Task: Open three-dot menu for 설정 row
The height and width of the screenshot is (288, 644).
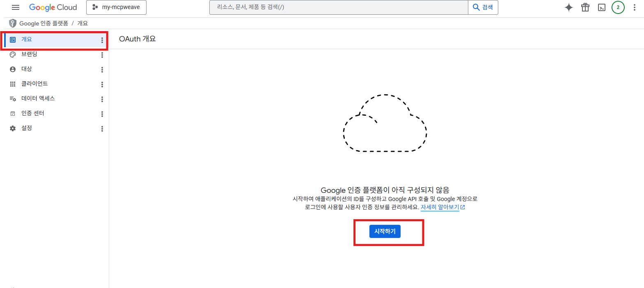Action: coord(102,129)
